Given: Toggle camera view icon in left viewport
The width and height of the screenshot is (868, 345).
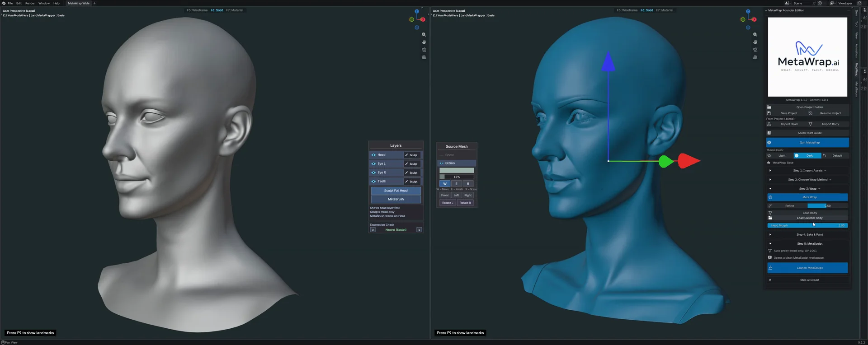Looking at the screenshot, I should pyautogui.click(x=424, y=50).
